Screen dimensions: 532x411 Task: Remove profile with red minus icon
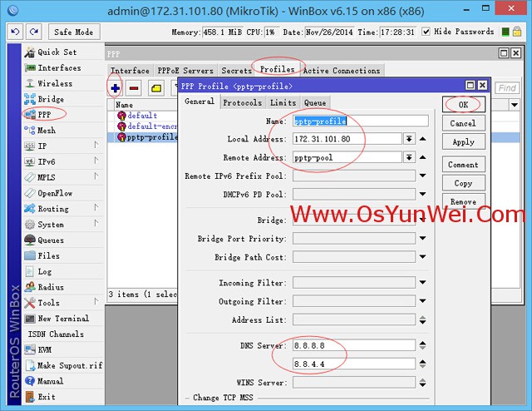(134, 88)
